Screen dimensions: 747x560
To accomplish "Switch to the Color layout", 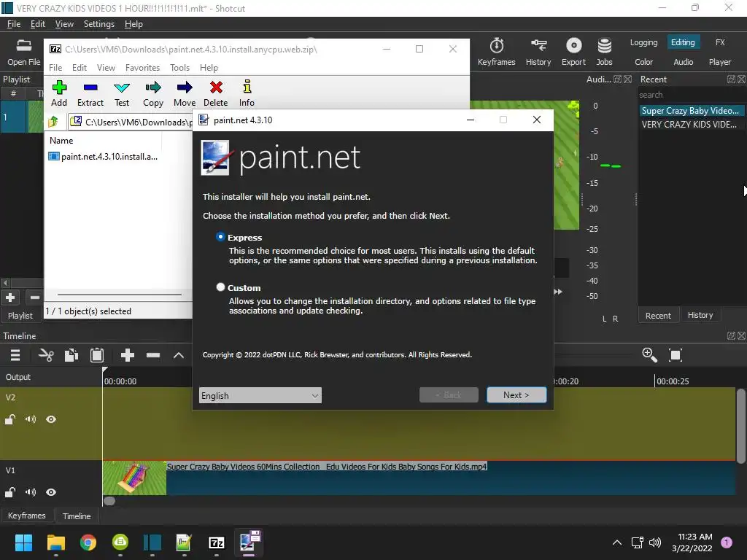I will click(643, 62).
